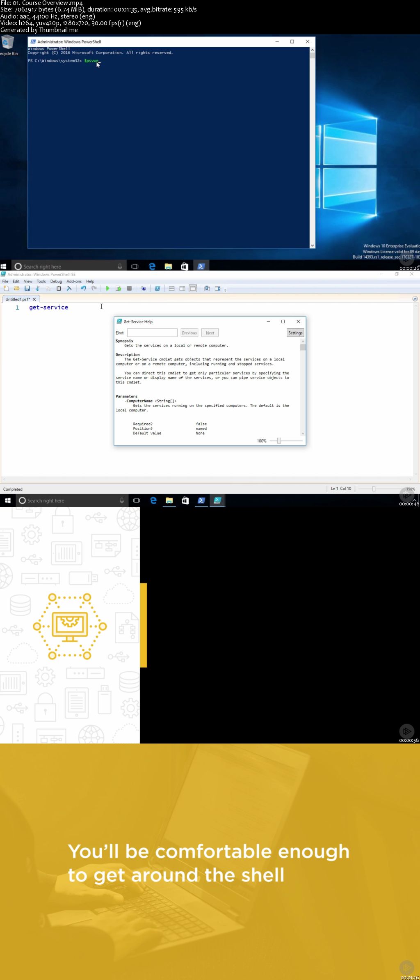
Task: Open Task View in taskbar below ISE
Action: 137,500
